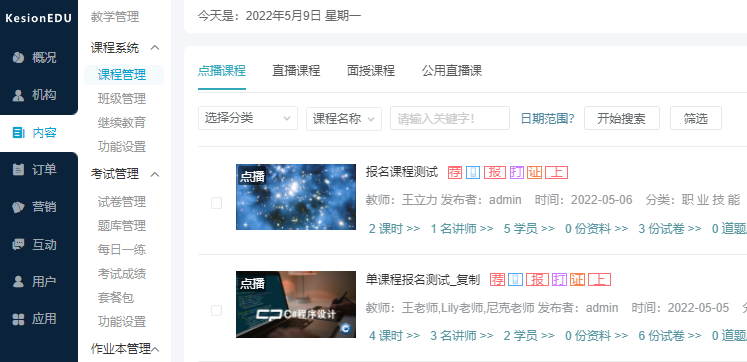Focus the 请输入关键字 keyword search field
The image size is (747, 362).
(450, 118)
